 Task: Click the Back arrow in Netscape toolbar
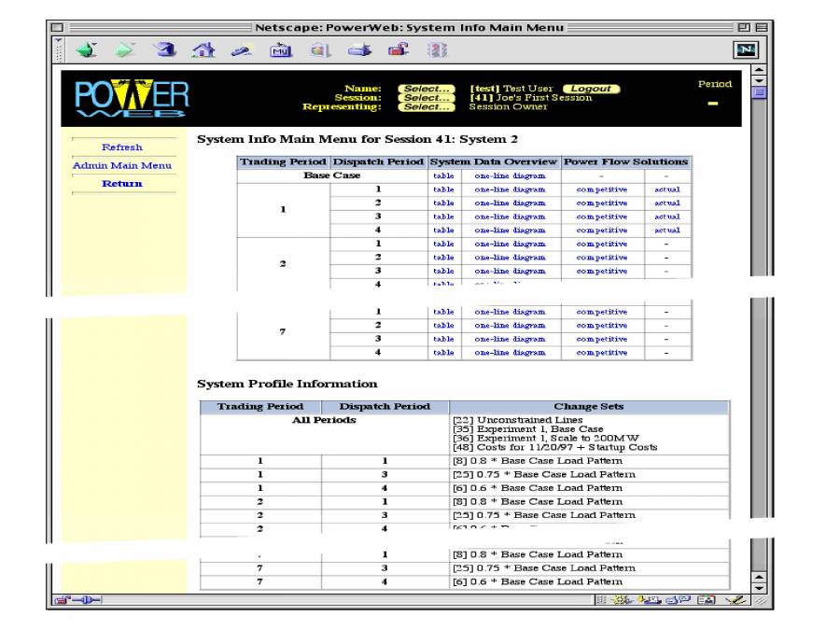tap(87, 50)
